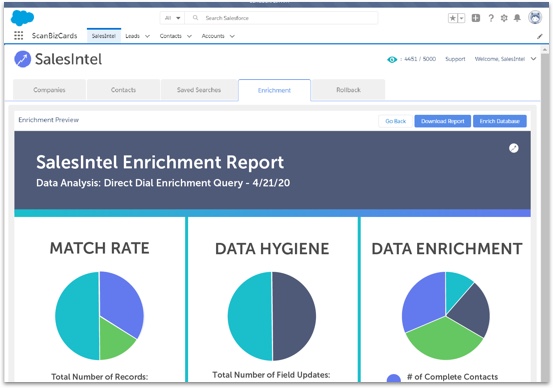Click the Total Number of Records label

(99, 376)
